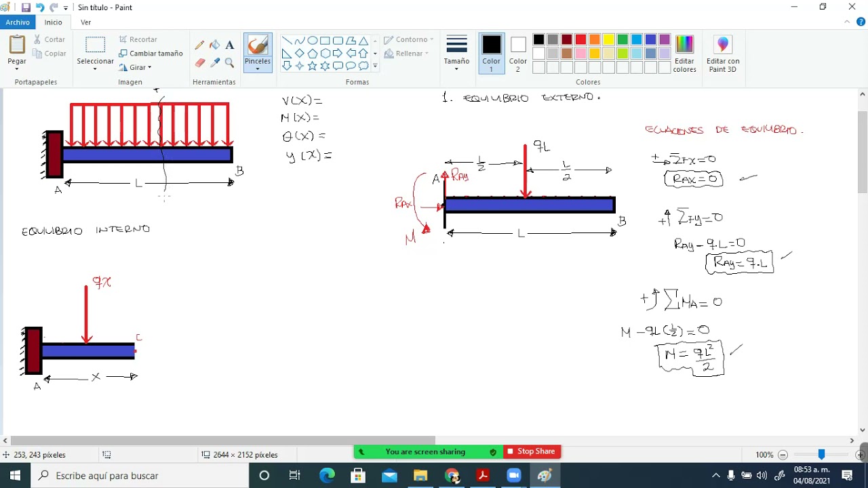Adjust the zoom slider handle

pos(821,455)
